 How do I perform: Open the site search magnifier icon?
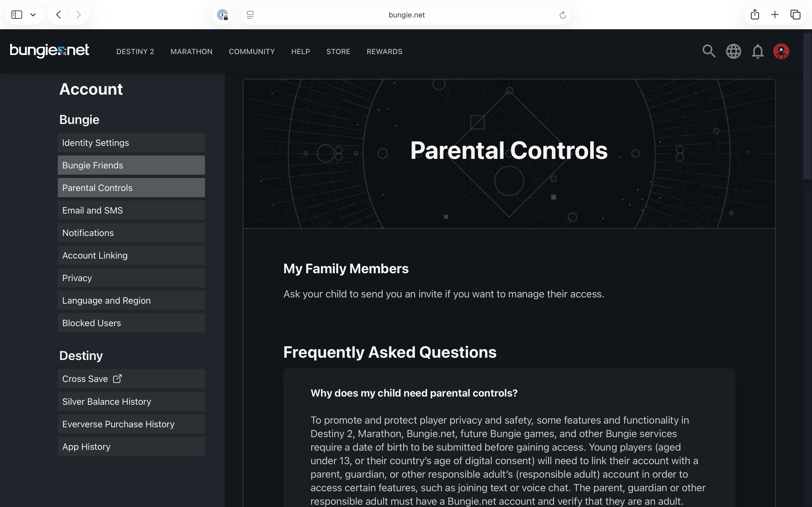coord(709,51)
